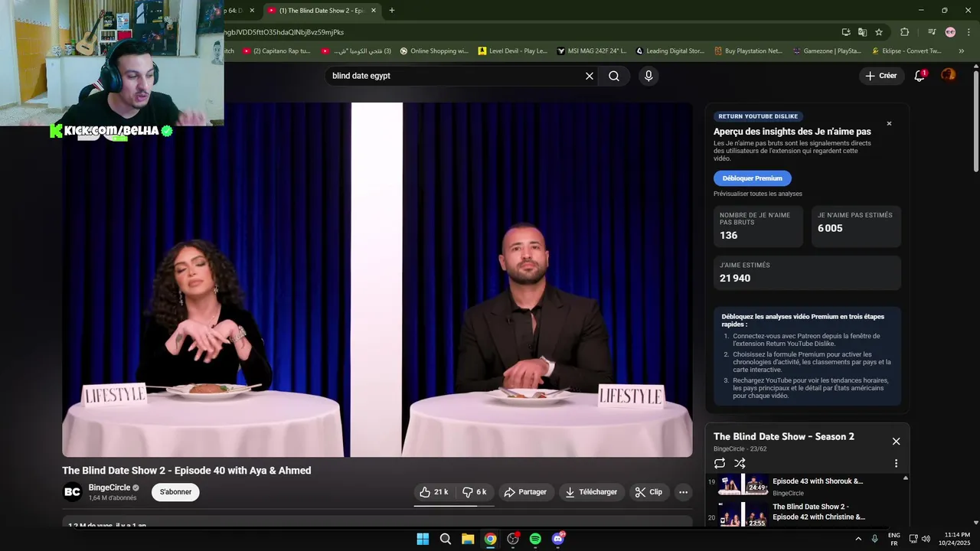Open Online Shopping bookmark
Screen dimensions: 980x551
[x=434, y=51]
